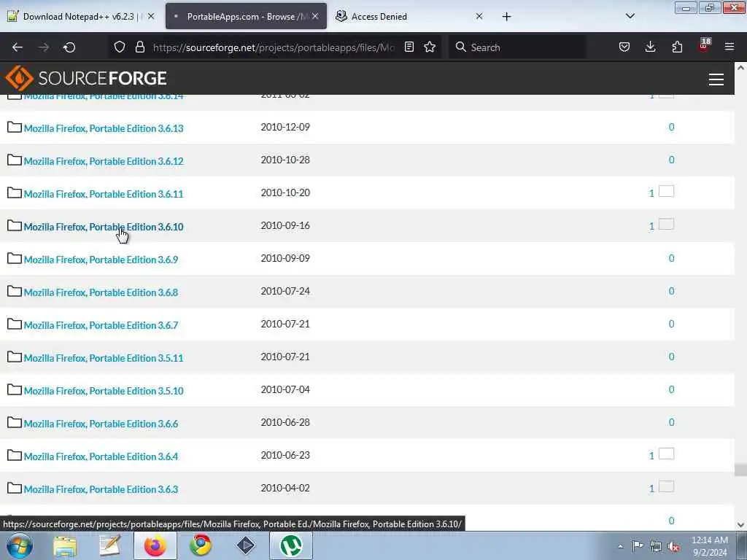Launch Google Chrome from the taskbar
747x560 pixels.
click(x=201, y=545)
